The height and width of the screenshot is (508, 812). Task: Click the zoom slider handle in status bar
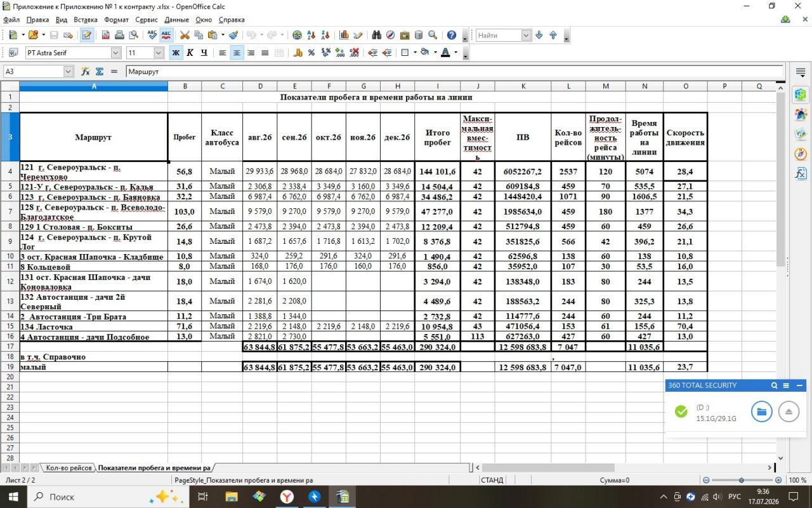pyautogui.click(x=742, y=481)
